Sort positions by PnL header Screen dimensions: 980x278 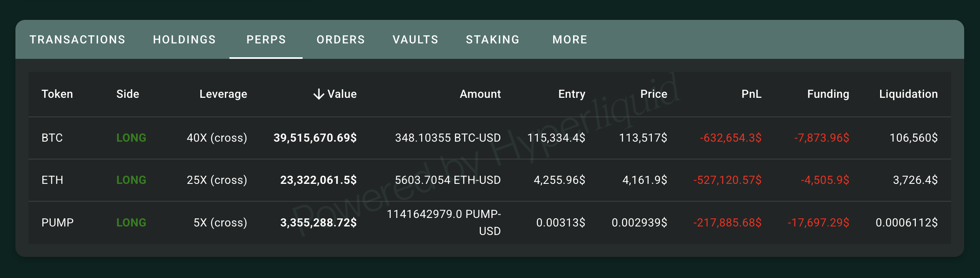point(751,94)
